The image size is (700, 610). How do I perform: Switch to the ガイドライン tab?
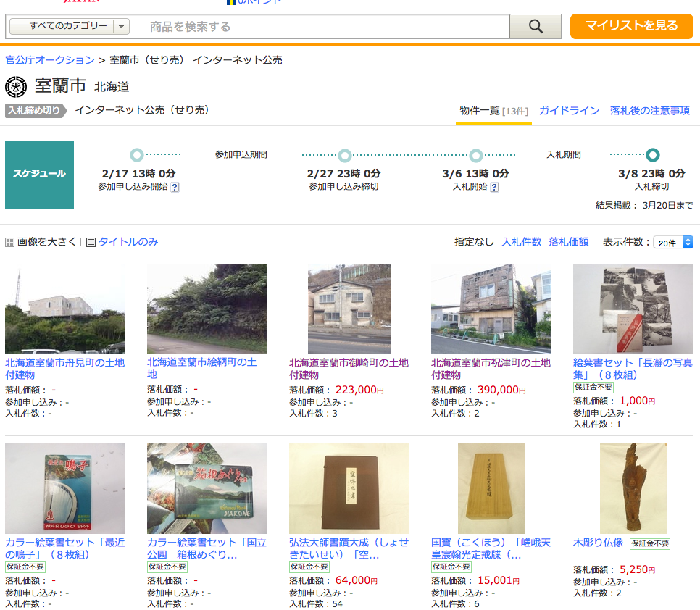coord(569,111)
